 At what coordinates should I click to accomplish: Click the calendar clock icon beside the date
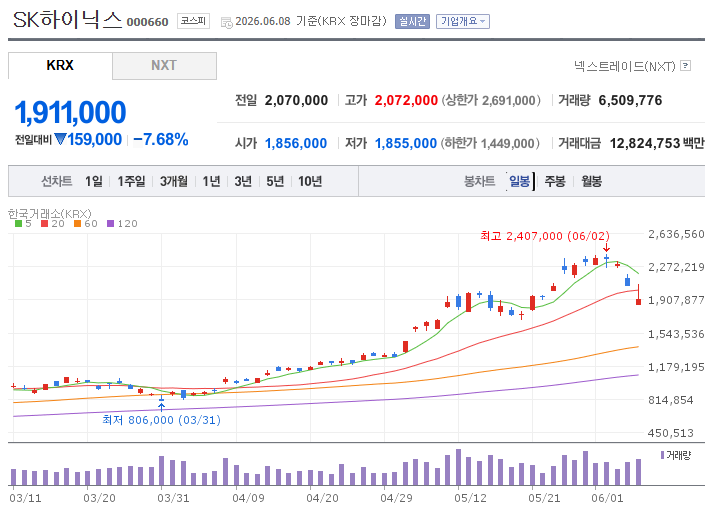point(227,22)
